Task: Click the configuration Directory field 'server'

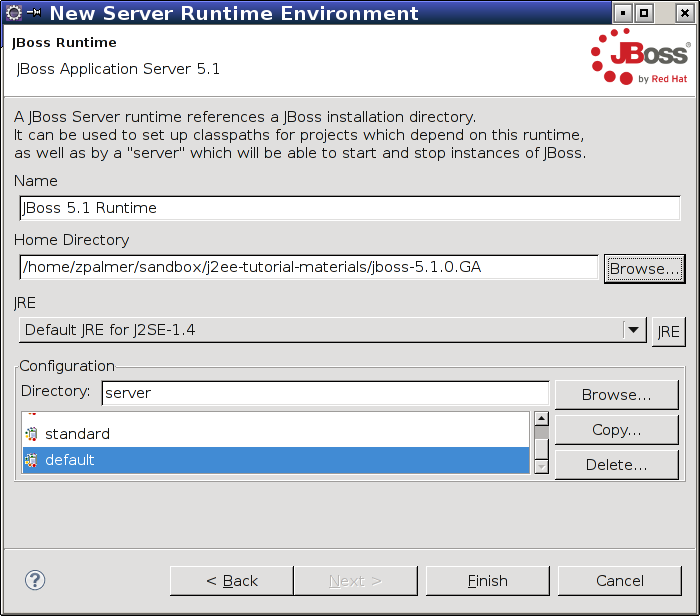Action: [325, 393]
